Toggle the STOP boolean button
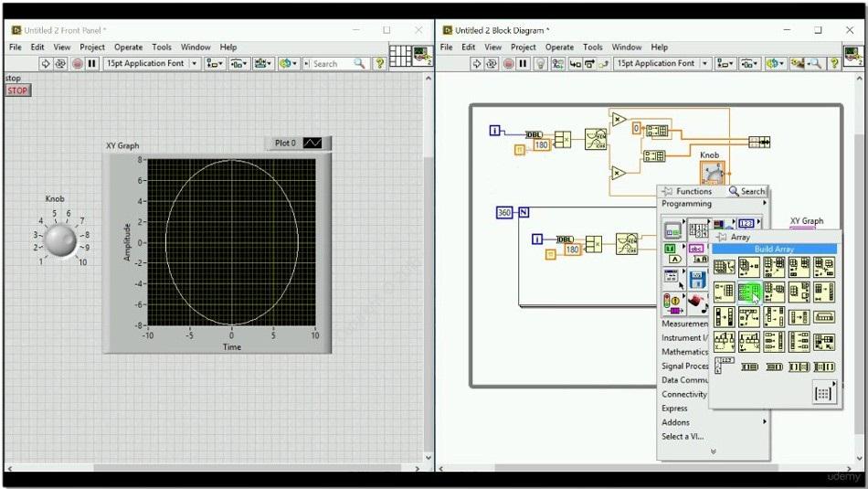868x489 pixels. pos(17,90)
